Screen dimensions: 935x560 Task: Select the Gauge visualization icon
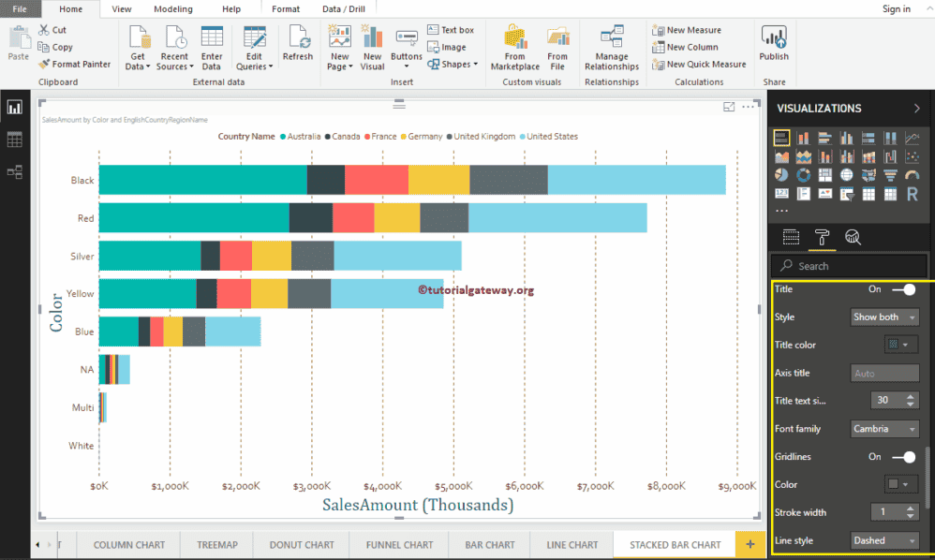tap(910, 173)
